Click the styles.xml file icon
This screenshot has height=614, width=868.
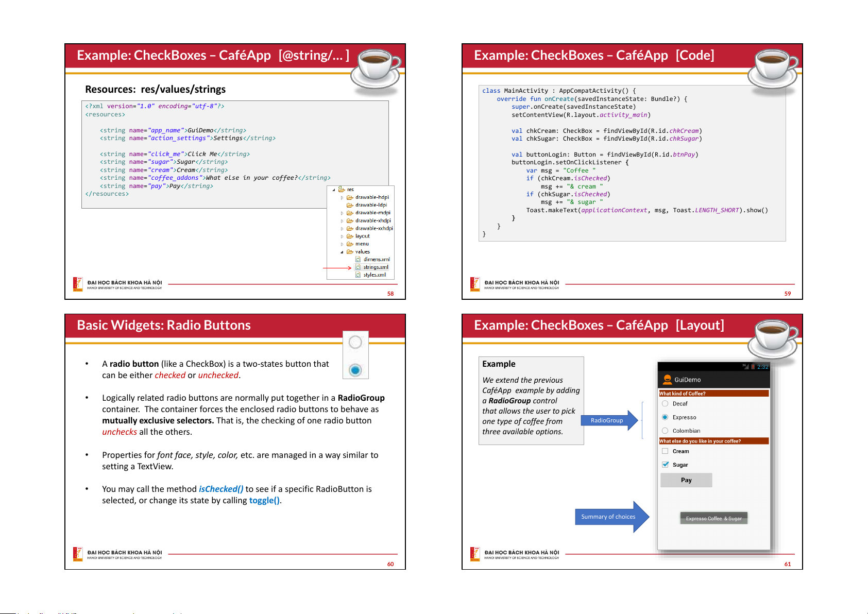click(358, 275)
